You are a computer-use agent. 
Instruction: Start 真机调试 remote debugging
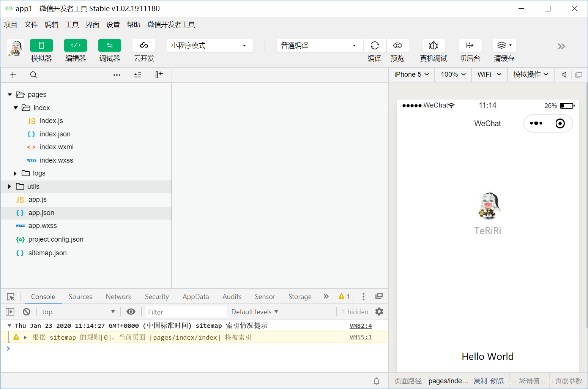[x=433, y=51]
